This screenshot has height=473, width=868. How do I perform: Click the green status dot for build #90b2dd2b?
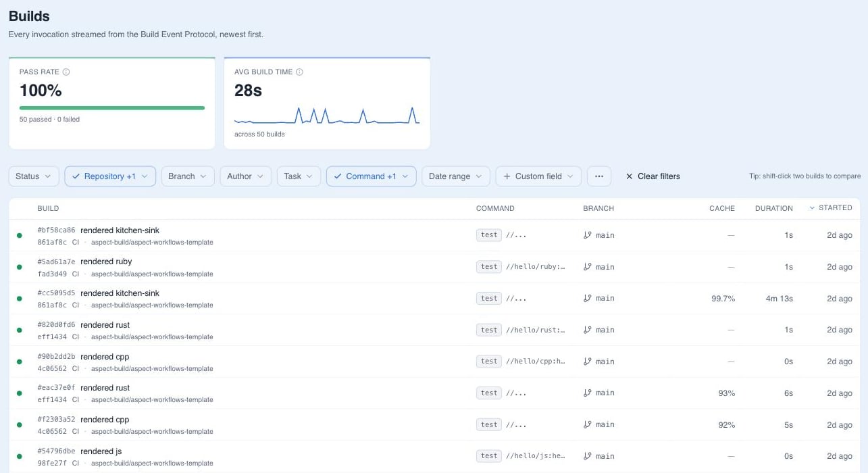click(19, 362)
